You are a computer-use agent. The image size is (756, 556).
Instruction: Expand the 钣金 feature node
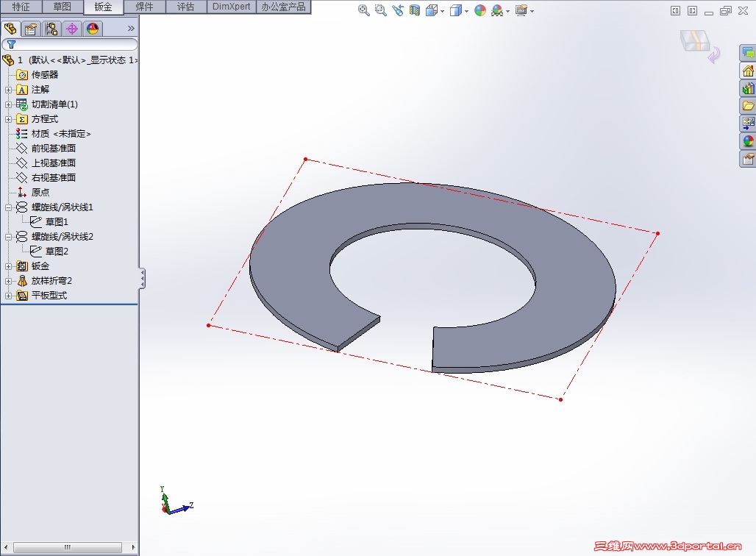8,267
